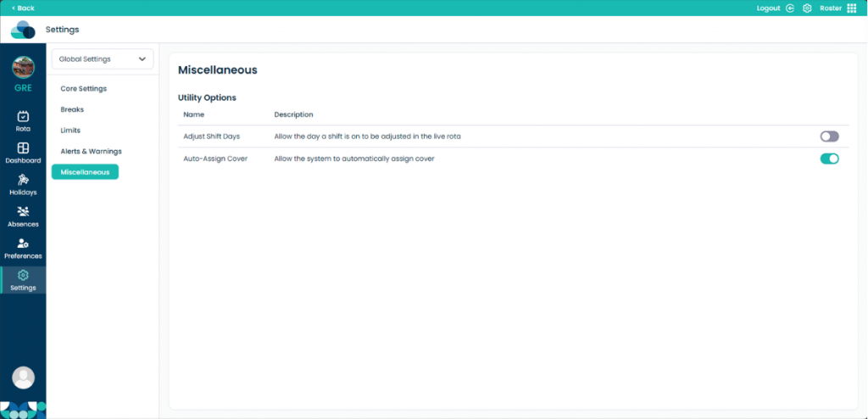Click the Description column header
Viewport: 868px width, 419px height.
pos(293,115)
